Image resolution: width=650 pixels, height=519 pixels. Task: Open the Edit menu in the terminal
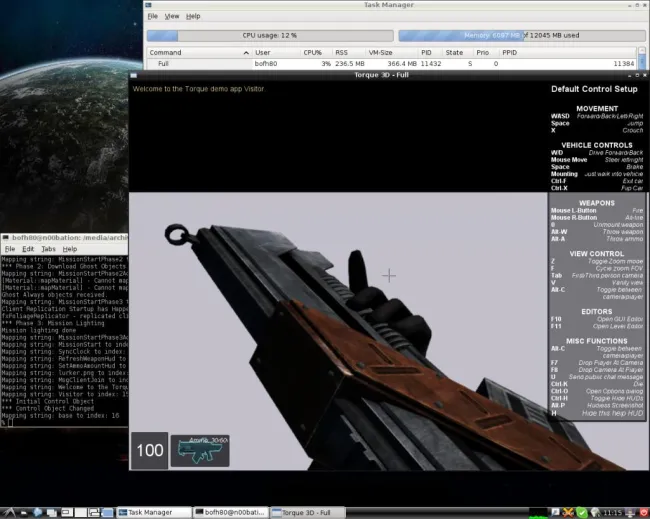(28, 249)
